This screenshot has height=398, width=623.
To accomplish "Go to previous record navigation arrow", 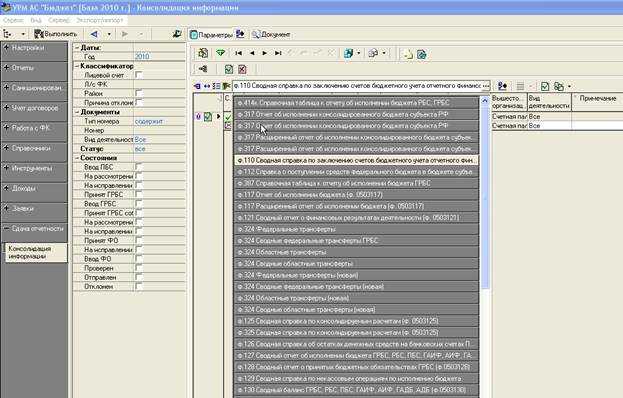I will click(x=252, y=53).
